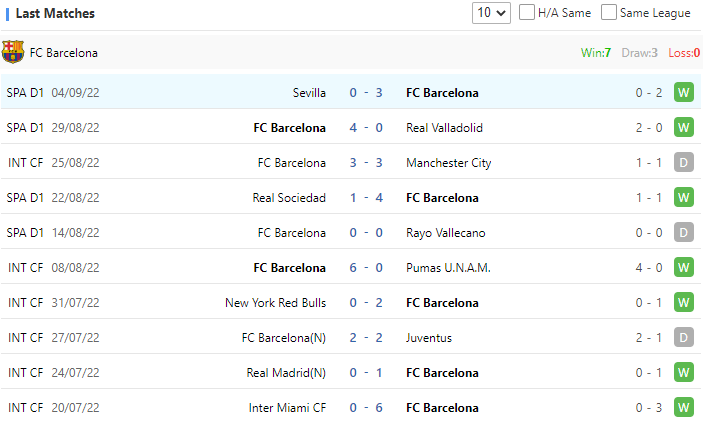Open Real Sociedad team link
The width and height of the screenshot is (703, 423).
289,198
